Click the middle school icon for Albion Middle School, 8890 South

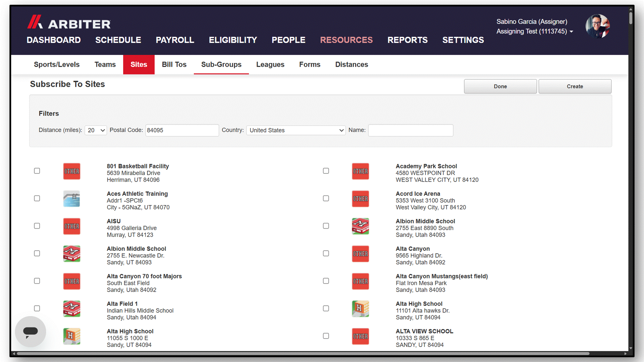point(361,226)
